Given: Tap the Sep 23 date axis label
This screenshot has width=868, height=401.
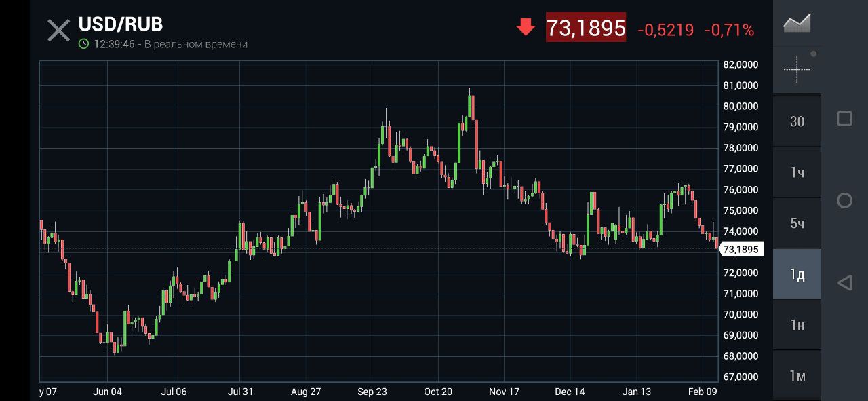Looking at the screenshot, I should [372, 392].
